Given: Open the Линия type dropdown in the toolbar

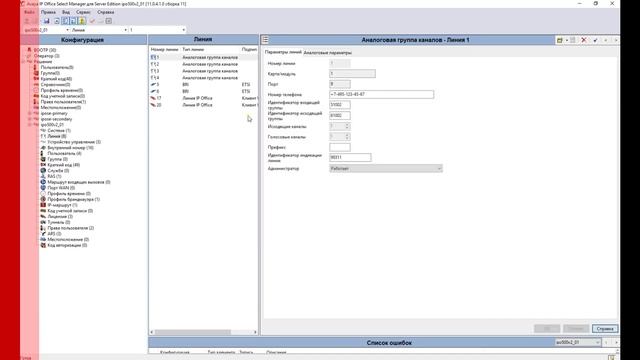Looking at the screenshot, I should [125, 30].
